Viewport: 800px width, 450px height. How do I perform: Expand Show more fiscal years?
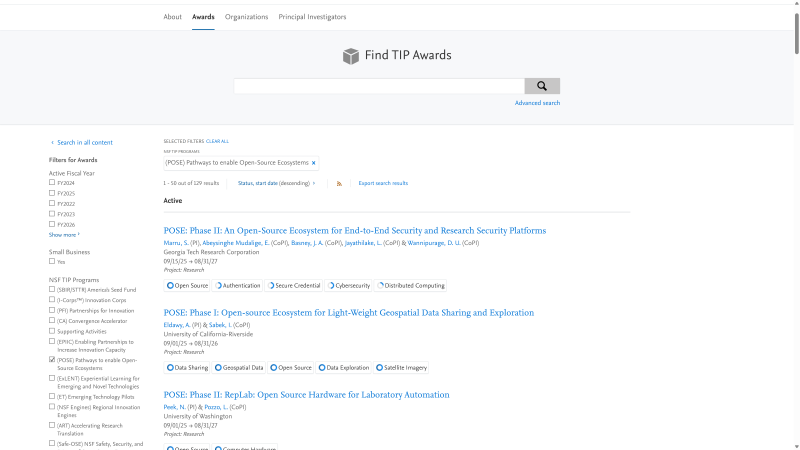click(x=64, y=235)
